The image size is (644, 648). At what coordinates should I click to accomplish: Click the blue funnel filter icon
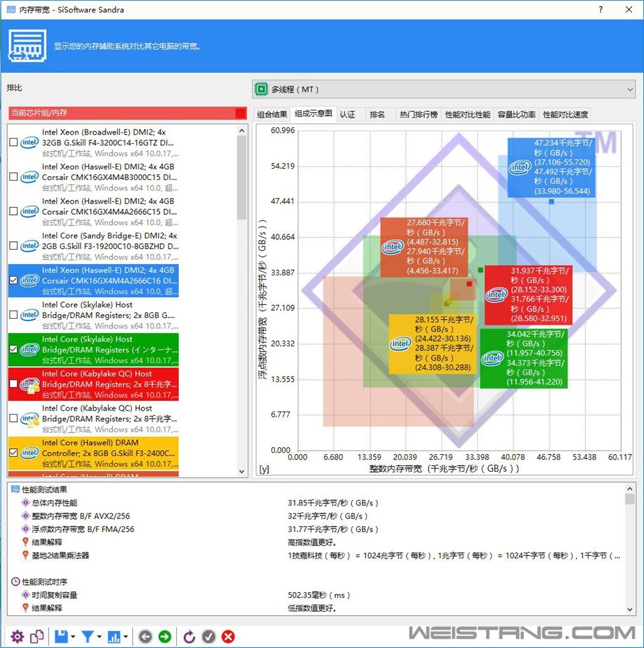click(x=87, y=636)
